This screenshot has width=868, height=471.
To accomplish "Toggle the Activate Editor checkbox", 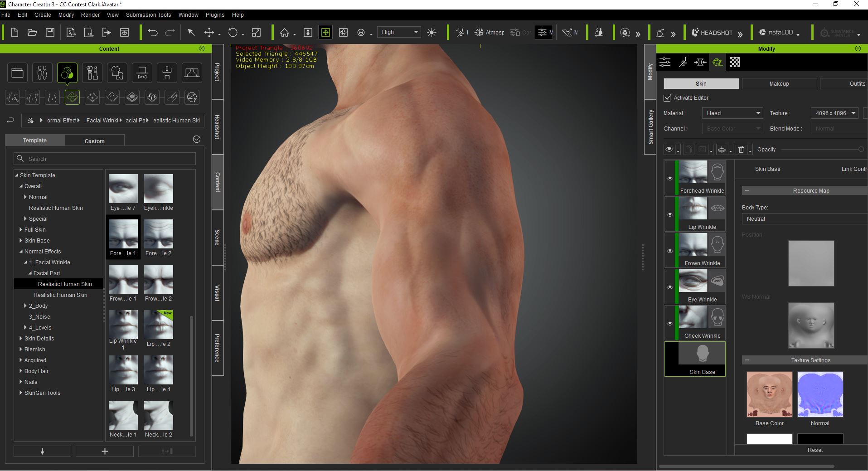I will point(667,97).
